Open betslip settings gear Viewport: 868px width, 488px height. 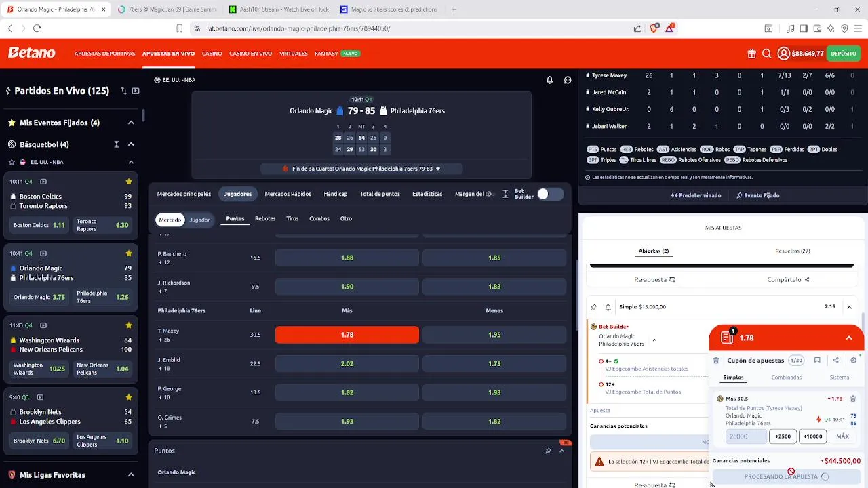(853, 361)
